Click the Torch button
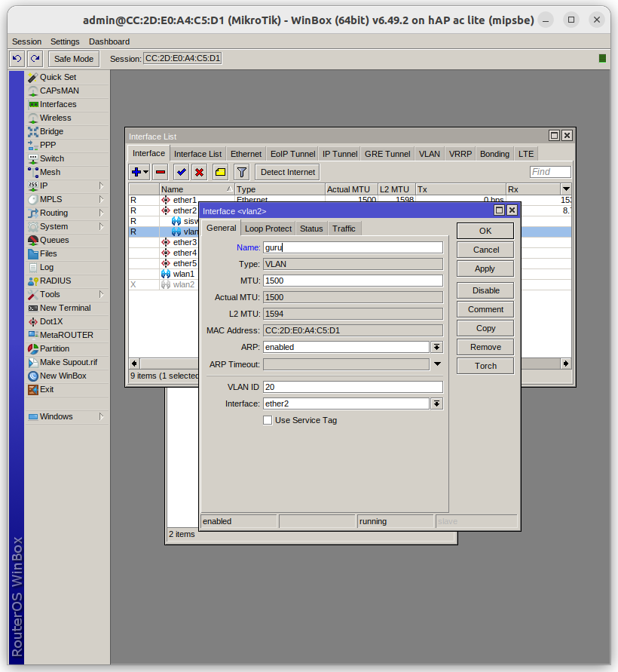 [485, 366]
